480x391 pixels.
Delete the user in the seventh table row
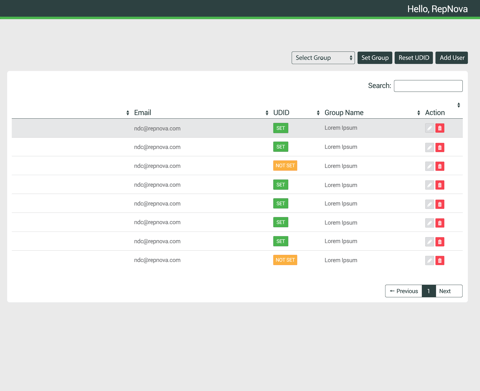[x=440, y=242]
